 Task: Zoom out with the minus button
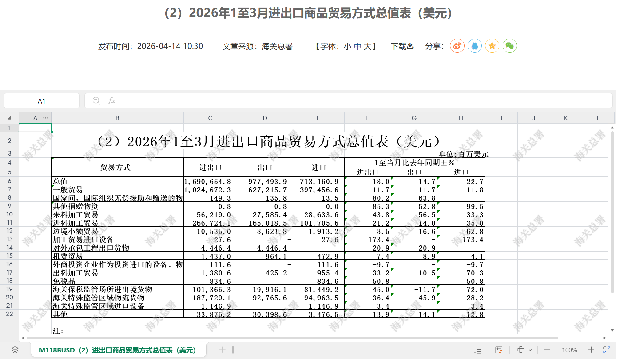point(547,350)
